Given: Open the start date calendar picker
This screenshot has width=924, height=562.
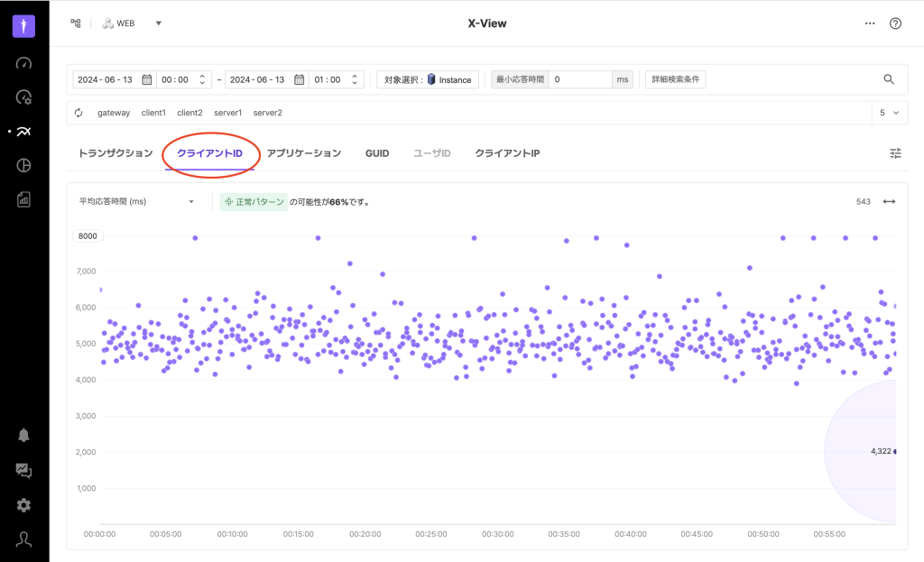Looking at the screenshot, I should (x=146, y=79).
